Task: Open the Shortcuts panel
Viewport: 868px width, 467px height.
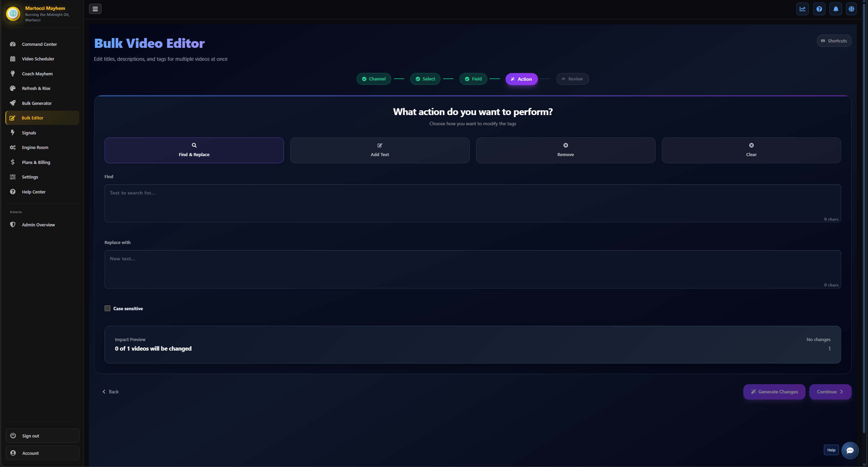Action: pyautogui.click(x=834, y=40)
